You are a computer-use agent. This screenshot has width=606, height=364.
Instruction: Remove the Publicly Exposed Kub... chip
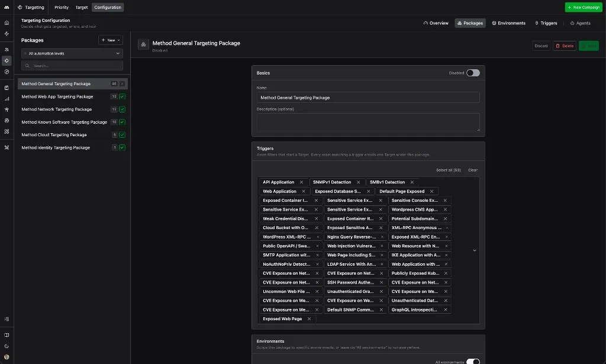446,273
